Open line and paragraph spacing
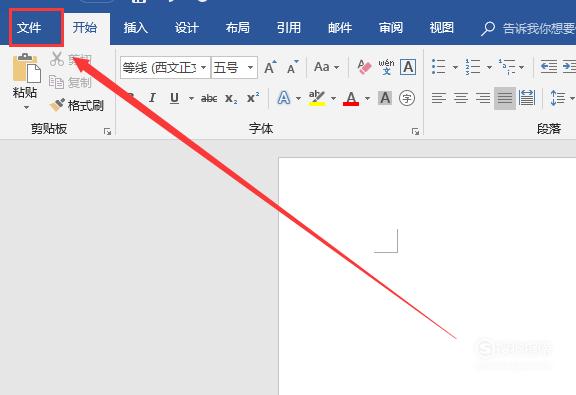The height and width of the screenshot is (395, 576). [558, 98]
